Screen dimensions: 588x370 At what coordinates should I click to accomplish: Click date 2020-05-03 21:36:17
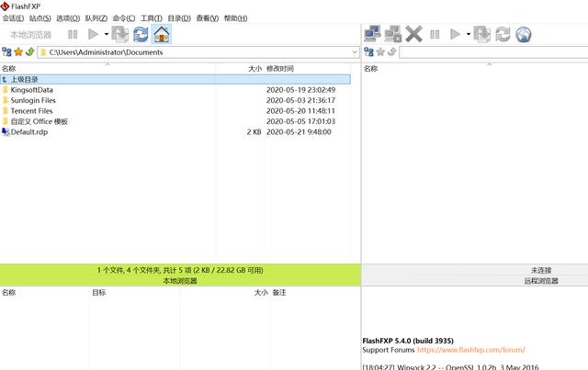(300, 100)
